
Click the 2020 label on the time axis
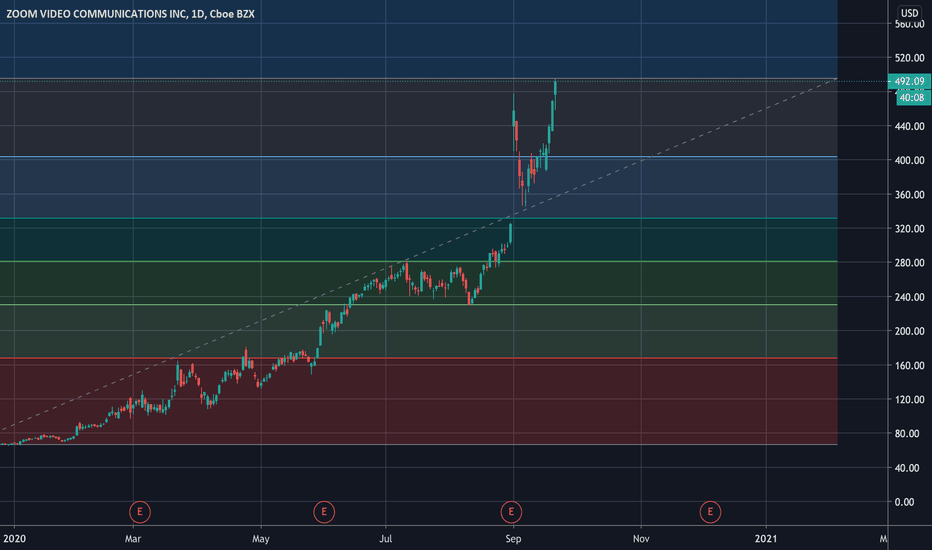point(14,539)
